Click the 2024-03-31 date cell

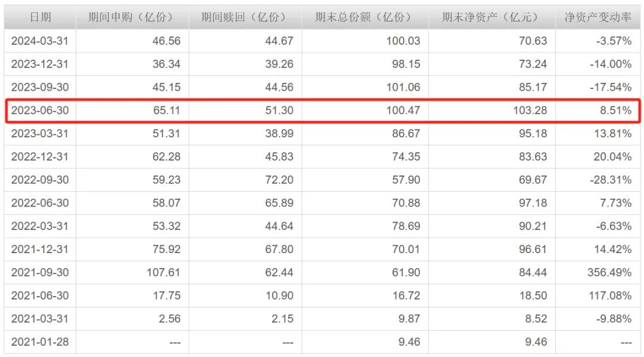40,41
